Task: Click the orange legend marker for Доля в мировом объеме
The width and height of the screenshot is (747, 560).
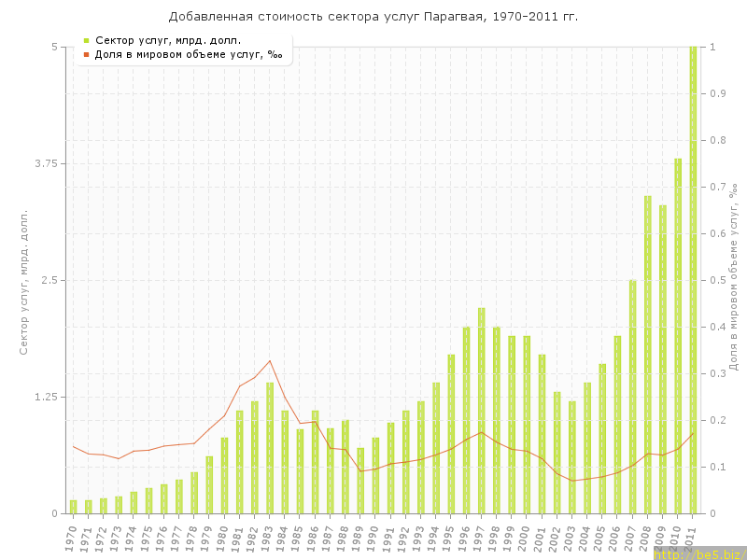Action: coord(86,54)
